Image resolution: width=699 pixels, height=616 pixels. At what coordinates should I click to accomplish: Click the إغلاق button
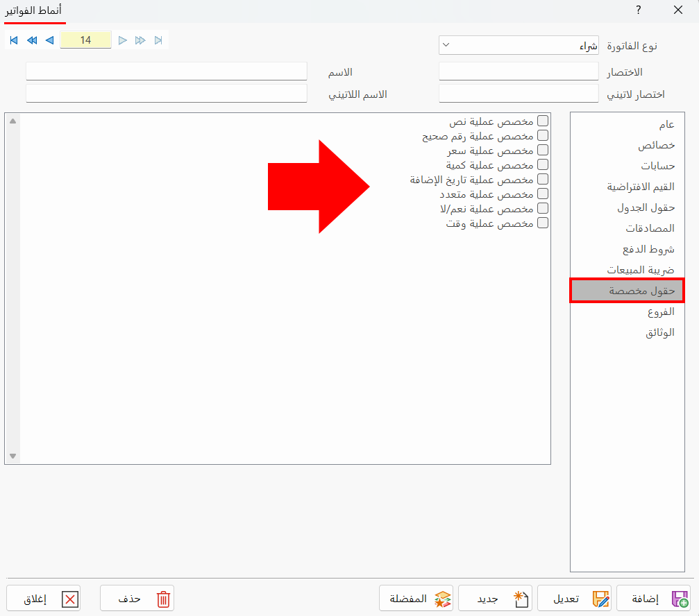tap(43, 598)
